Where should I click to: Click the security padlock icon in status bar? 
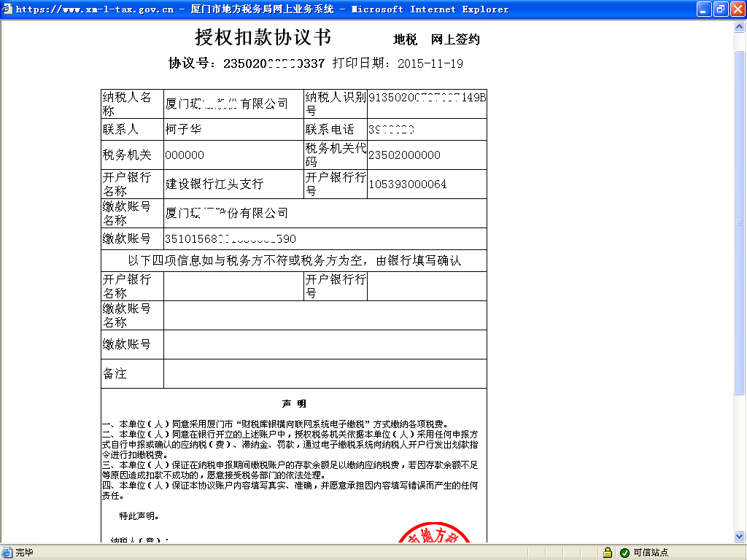point(608,553)
